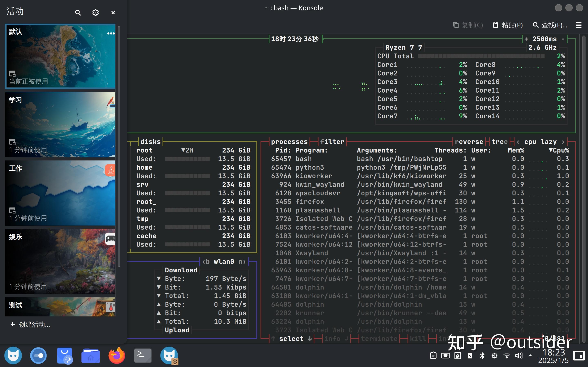This screenshot has width=588, height=367.
Task: Open the Konsole hamburger menu
Action: tap(578, 25)
